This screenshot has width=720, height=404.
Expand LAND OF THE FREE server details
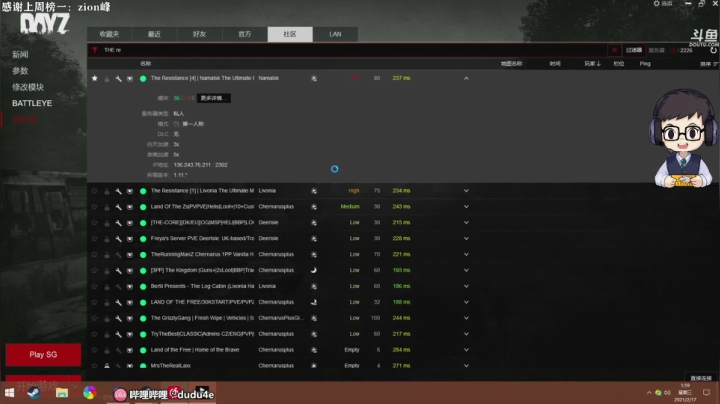466,303
